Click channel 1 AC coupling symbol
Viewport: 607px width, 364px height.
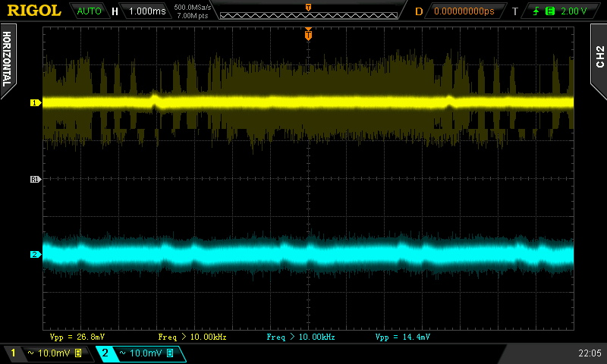point(30,353)
